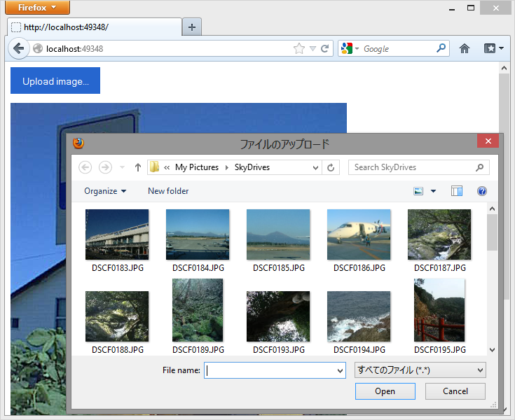Expand the breadcrumb overflow chevron
Screen dimensions: 515x420
[167, 168]
